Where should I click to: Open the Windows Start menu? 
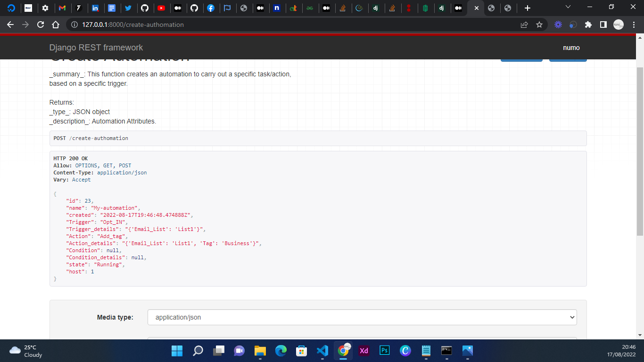tap(177, 351)
